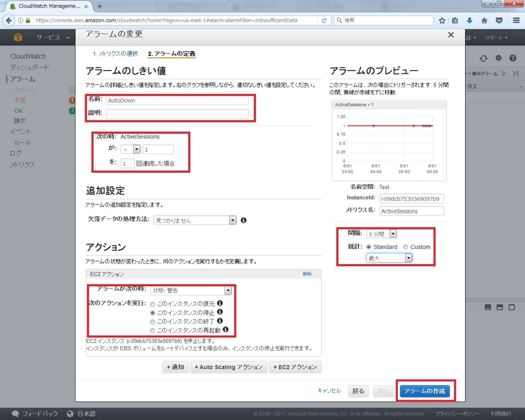The height and width of the screenshot is (420, 525).
Task: Open a new browser tab with plus
Action: click(99, 6)
